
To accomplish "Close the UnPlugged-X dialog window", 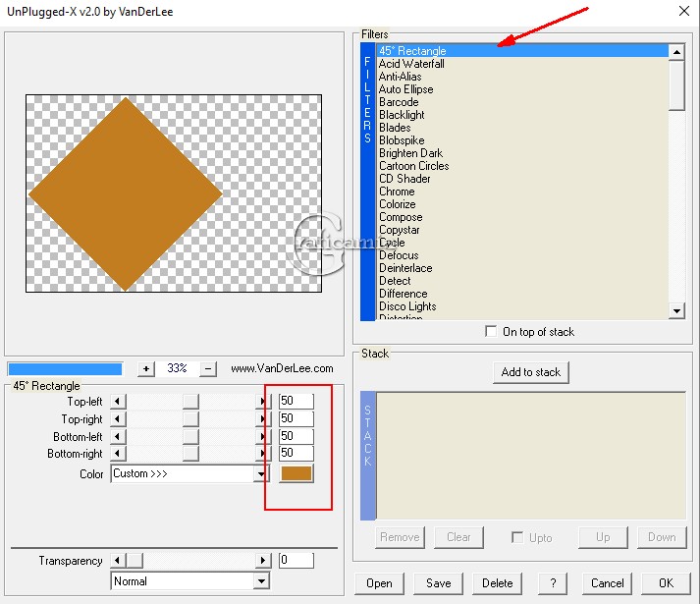I will [x=684, y=11].
